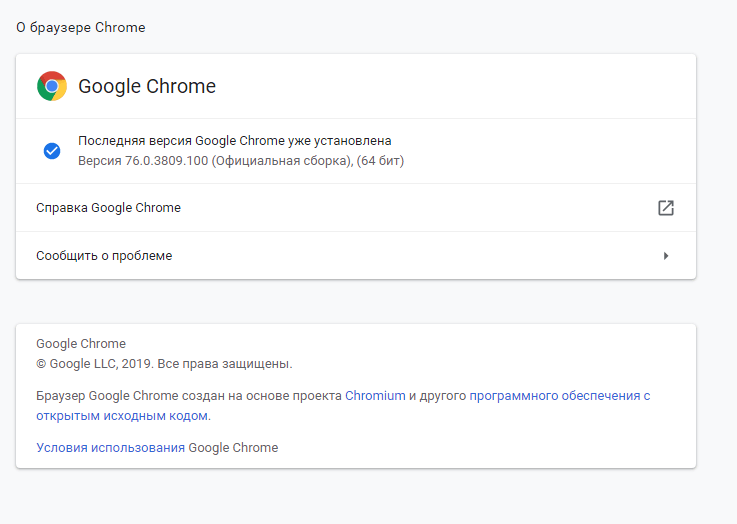Click the "О браузере Chrome" page heading
This screenshot has height=524, width=737.
[x=81, y=28]
